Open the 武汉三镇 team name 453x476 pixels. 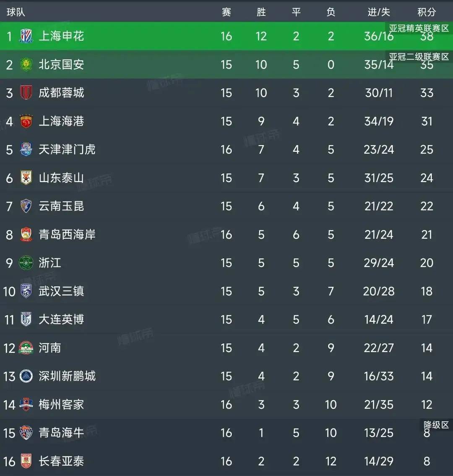pos(61,291)
